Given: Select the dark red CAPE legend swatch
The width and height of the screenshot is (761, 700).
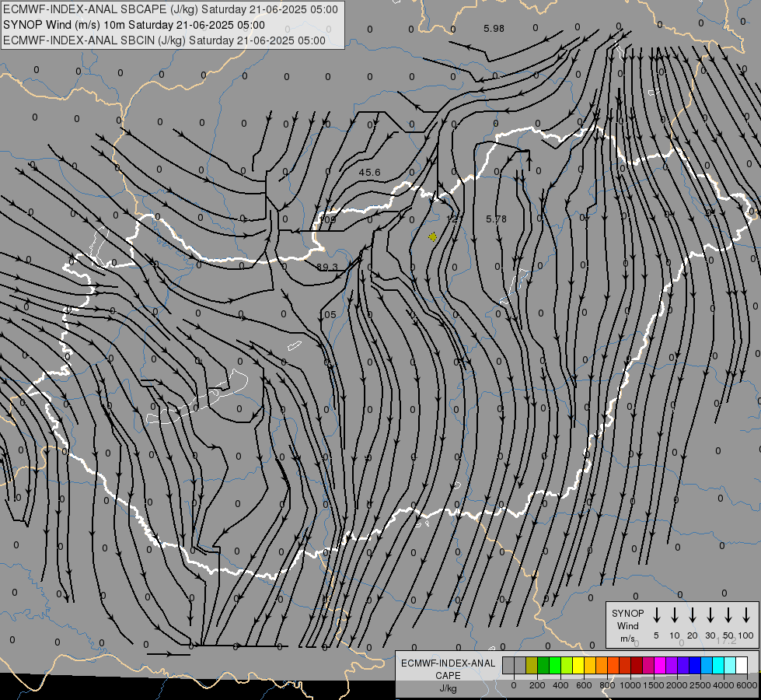Looking at the screenshot, I should 637,665.
